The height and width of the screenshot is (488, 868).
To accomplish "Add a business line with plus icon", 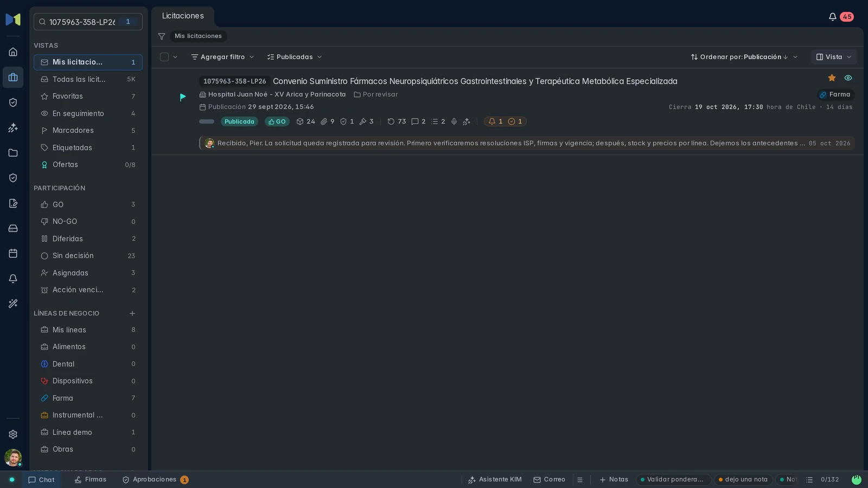I will click(132, 313).
